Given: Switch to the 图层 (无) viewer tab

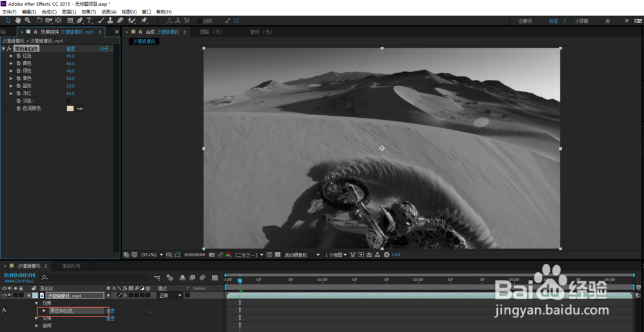Looking at the screenshot, I should tap(211, 32).
